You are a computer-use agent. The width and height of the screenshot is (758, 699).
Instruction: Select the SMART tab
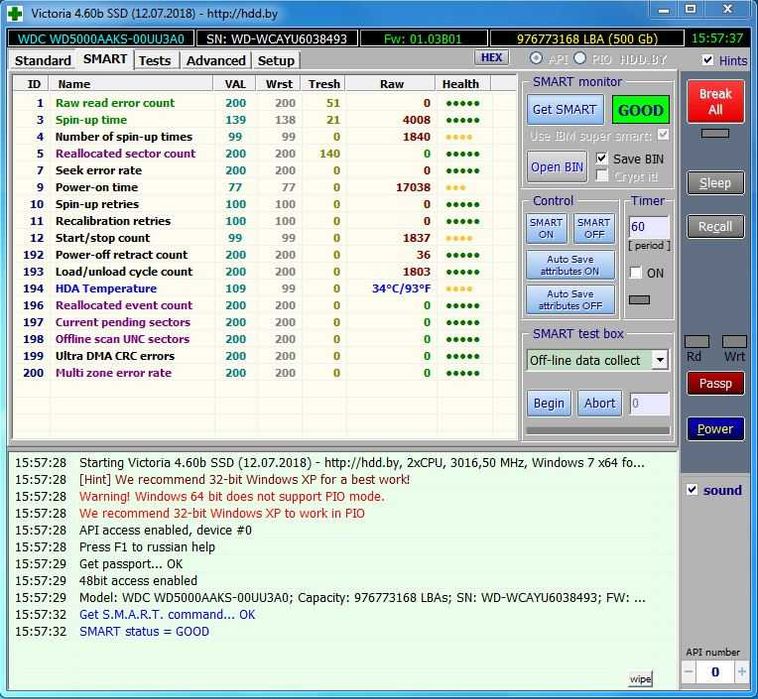105,59
